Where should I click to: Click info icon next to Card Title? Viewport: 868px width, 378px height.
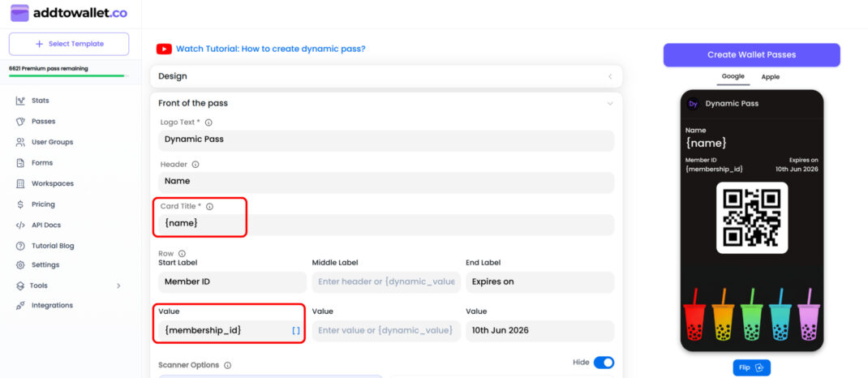[210, 206]
